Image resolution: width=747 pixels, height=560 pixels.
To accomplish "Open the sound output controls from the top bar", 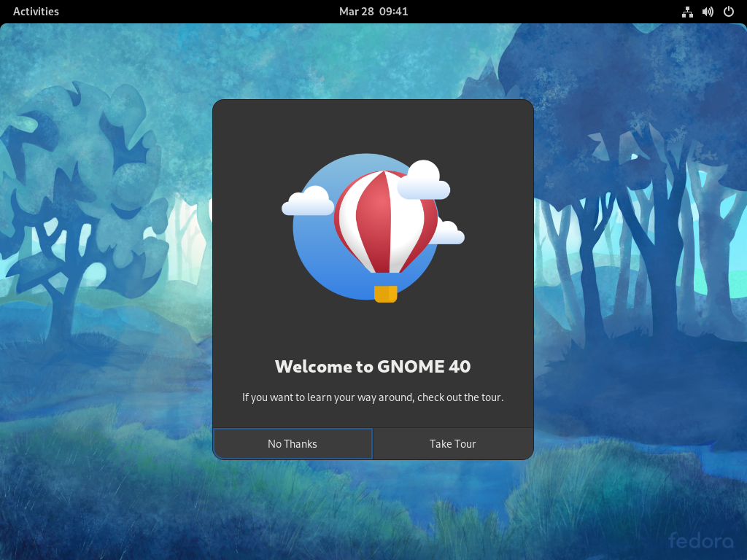I will click(707, 11).
